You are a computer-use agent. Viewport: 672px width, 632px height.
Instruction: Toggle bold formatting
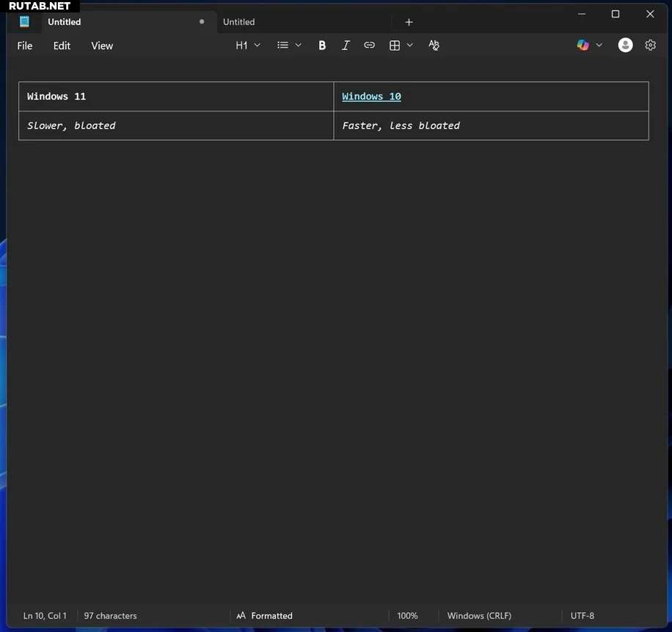coord(321,45)
